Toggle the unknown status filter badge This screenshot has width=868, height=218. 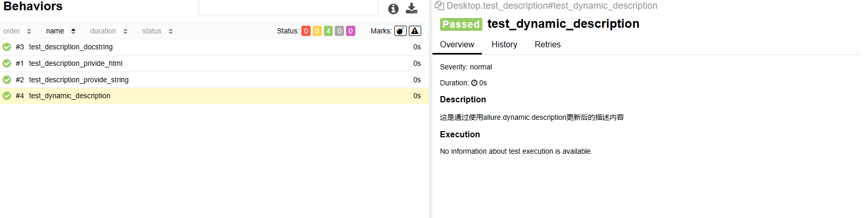(351, 31)
